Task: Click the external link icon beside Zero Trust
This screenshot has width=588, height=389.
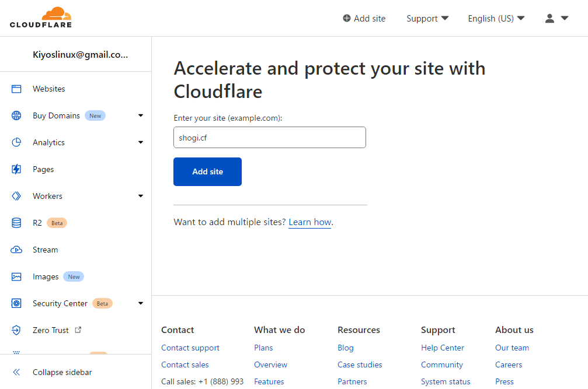Action: click(78, 330)
